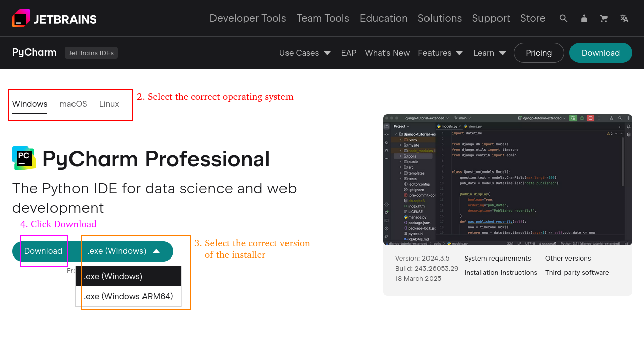Click the language translation icon
644x344 pixels.
click(624, 18)
